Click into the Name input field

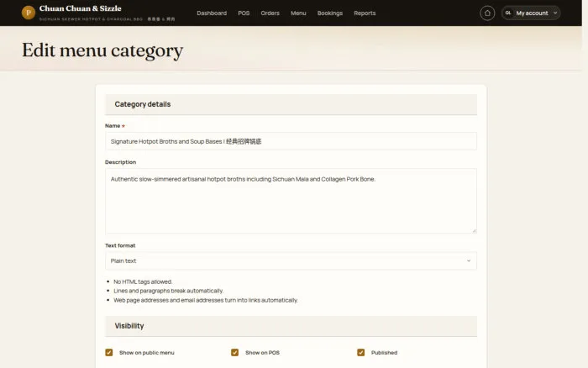[291, 141]
